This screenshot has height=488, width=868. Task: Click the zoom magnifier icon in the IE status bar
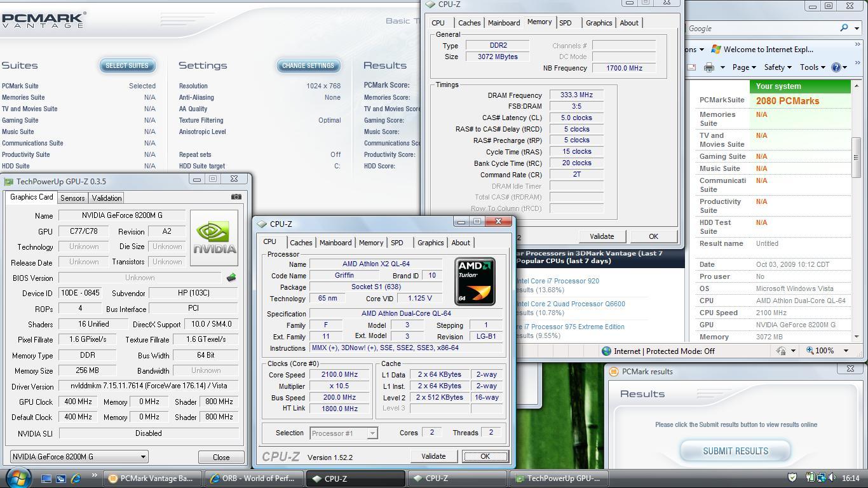click(811, 351)
